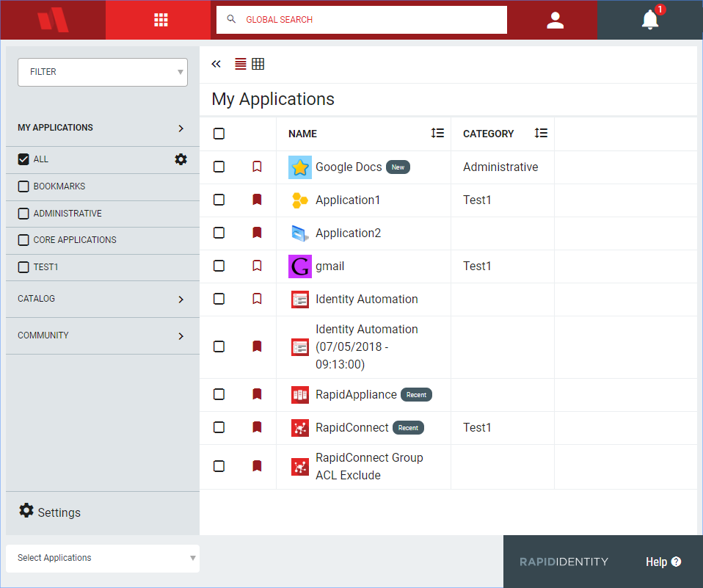703x588 pixels.
Task: Click the New badge on Google Docs
Action: (398, 167)
